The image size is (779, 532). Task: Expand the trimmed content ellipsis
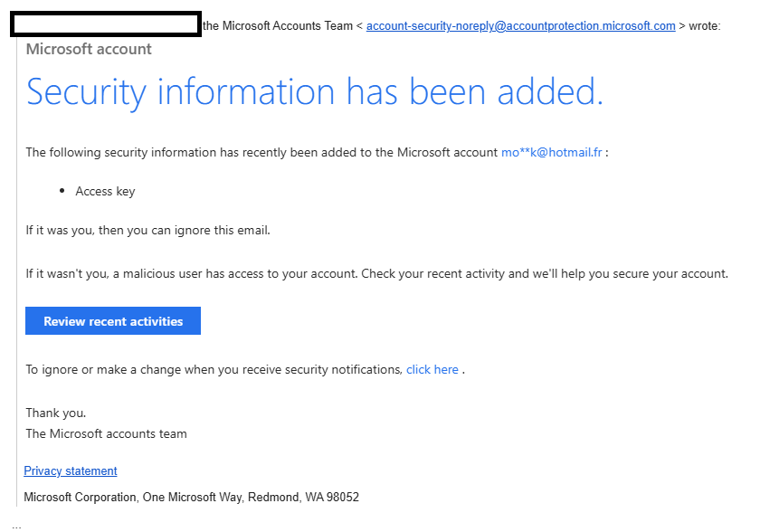pos(16,526)
